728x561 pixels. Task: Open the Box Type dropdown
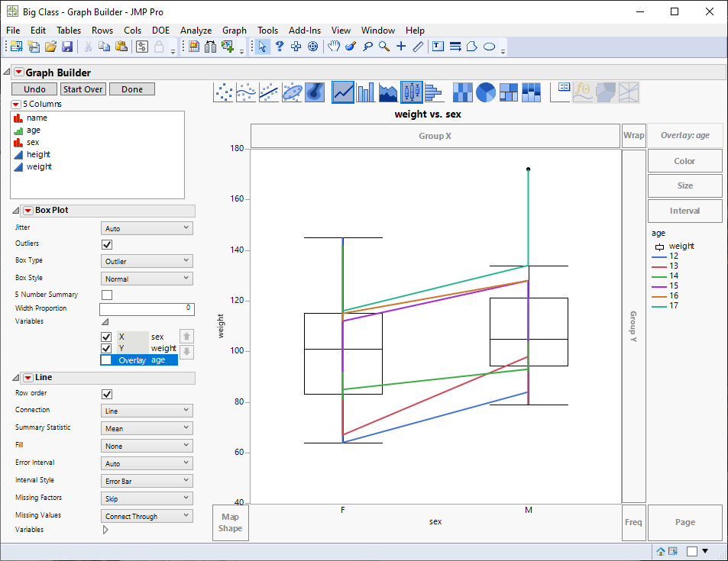coord(147,261)
